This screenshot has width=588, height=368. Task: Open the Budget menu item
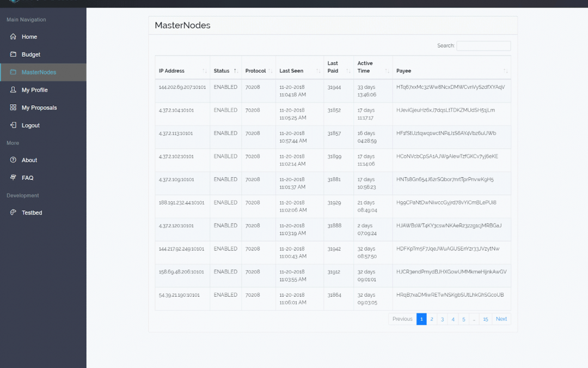(x=31, y=55)
